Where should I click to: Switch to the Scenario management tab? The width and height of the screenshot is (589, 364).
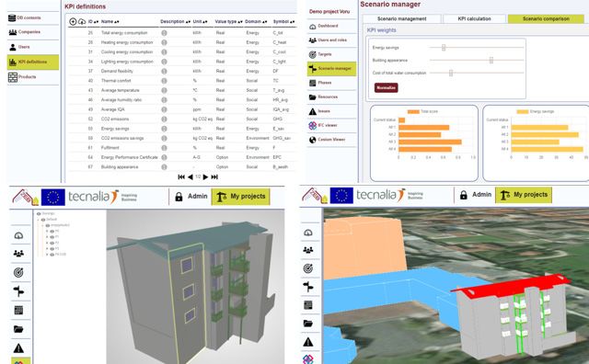pyautogui.click(x=401, y=18)
